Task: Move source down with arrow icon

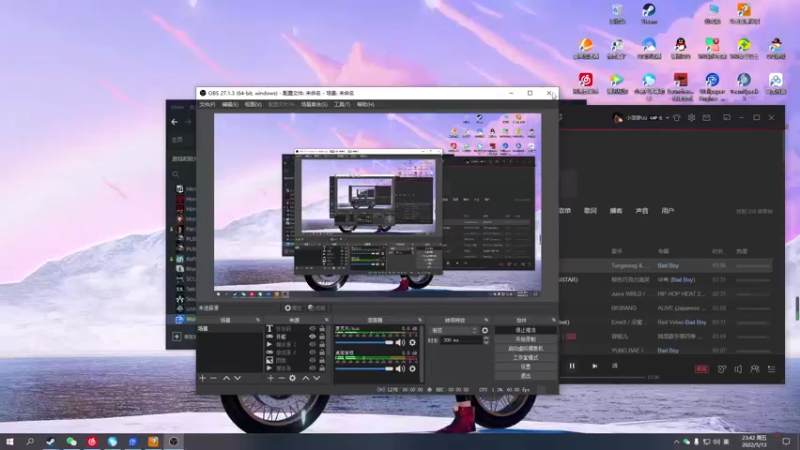Action: [x=316, y=378]
